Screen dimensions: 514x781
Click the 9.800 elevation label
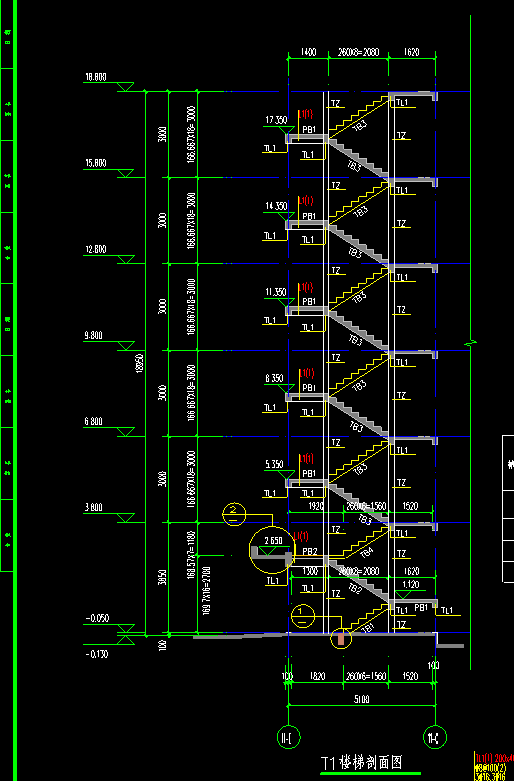pos(94,336)
